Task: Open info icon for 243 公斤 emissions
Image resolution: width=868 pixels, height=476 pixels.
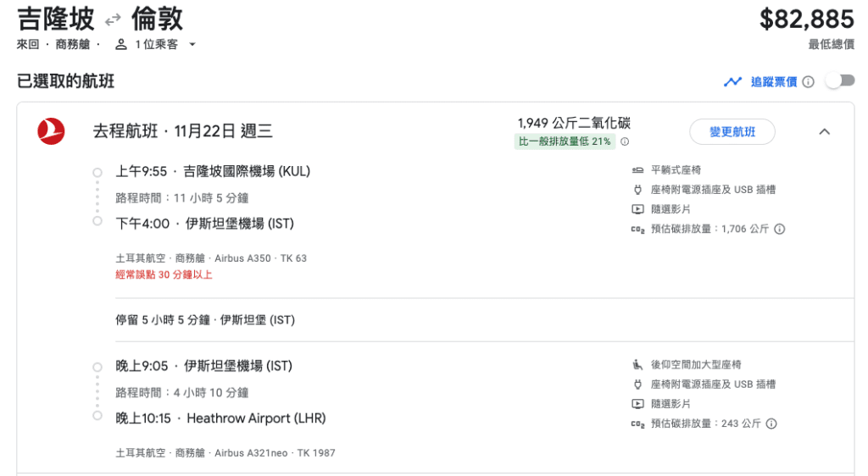Action: pos(771,423)
